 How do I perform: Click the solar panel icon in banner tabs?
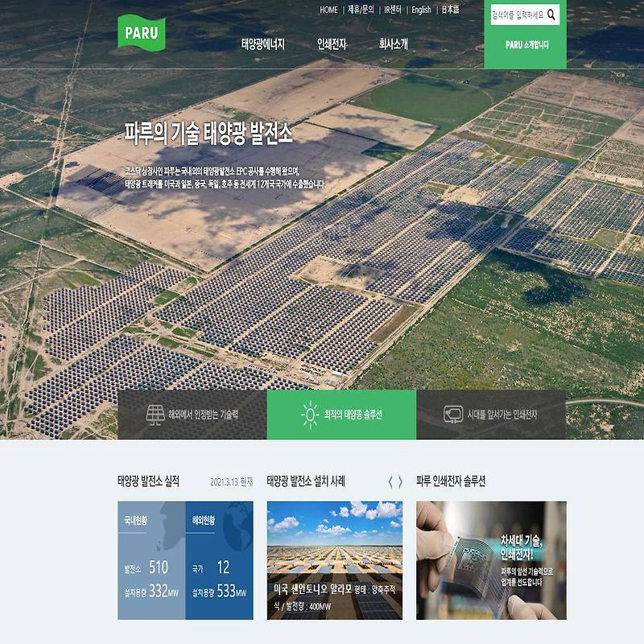(x=155, y=415)
